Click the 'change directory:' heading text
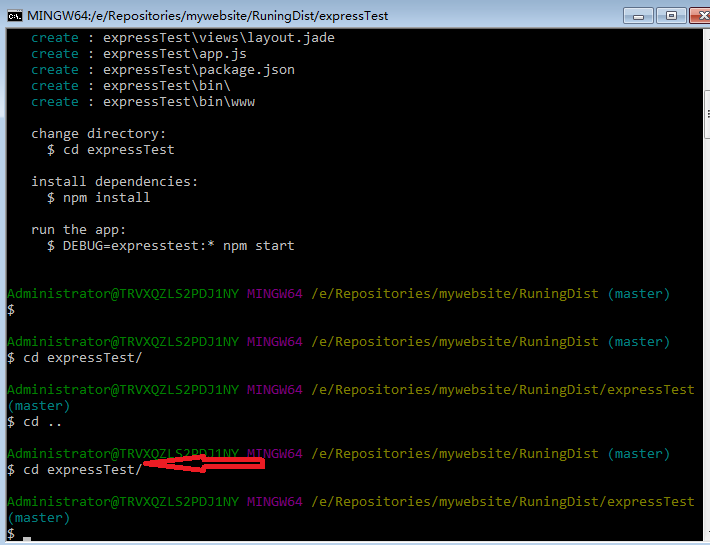The width and height of the screenshot is (710, 545). [99, 134]
